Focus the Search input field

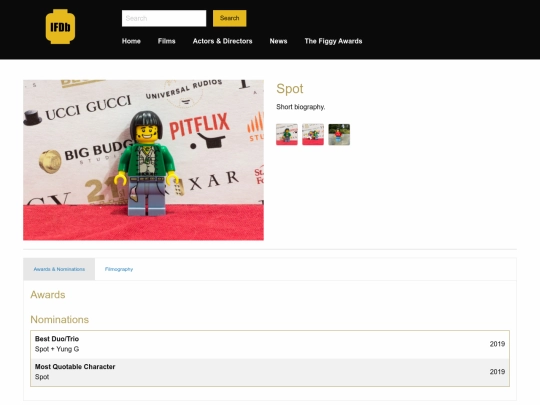[x=164, y=18]
